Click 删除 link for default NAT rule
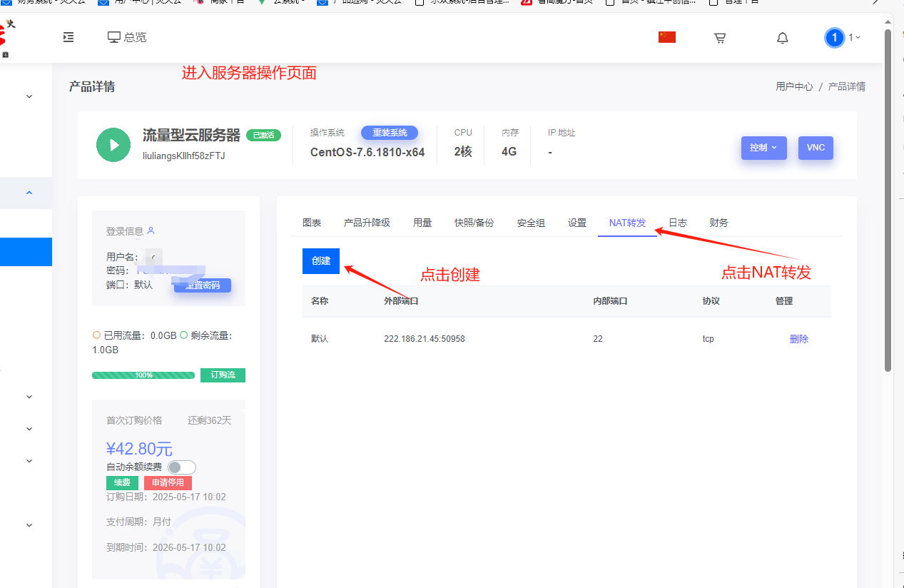Screen dimensions: 904x588 [x=799, y=339]
